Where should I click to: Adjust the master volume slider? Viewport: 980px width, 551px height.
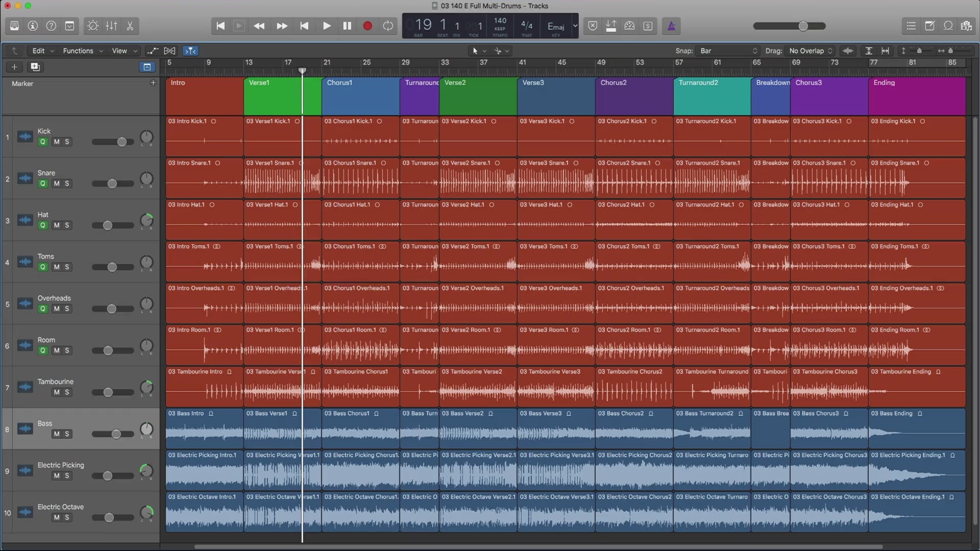tap(789, 26)
